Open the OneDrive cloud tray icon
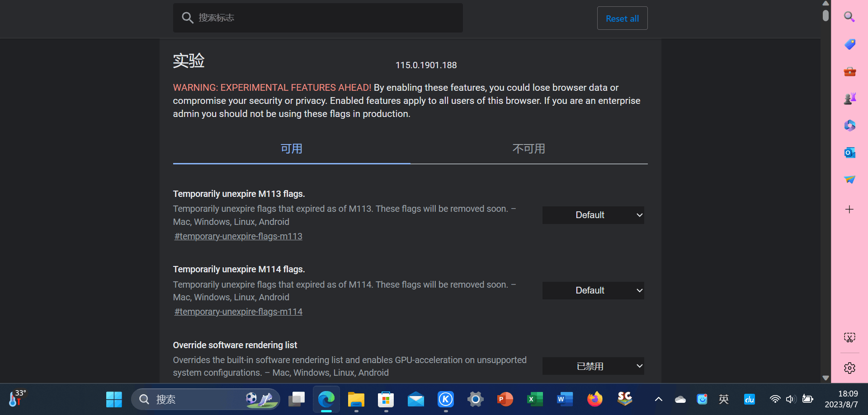868x415 pixels. pos(680,399)
